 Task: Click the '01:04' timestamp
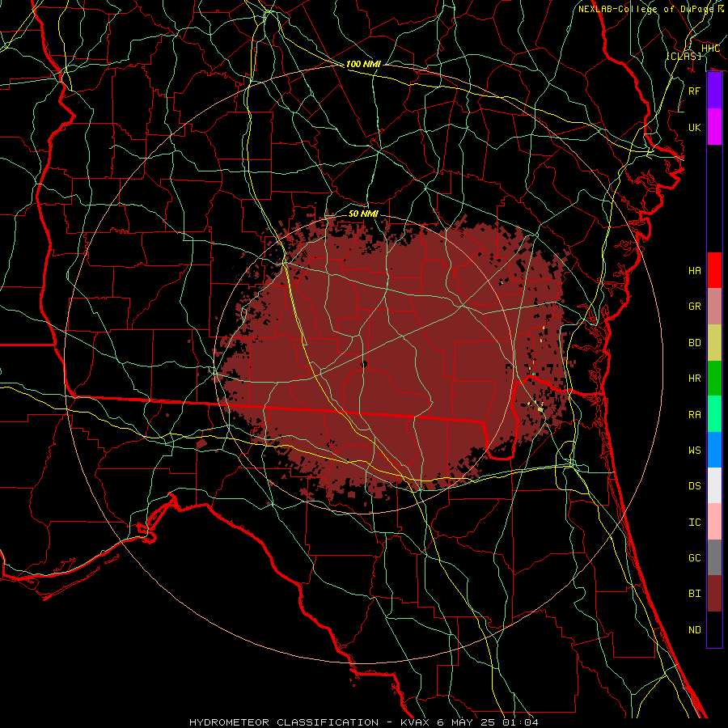[520, 722]
